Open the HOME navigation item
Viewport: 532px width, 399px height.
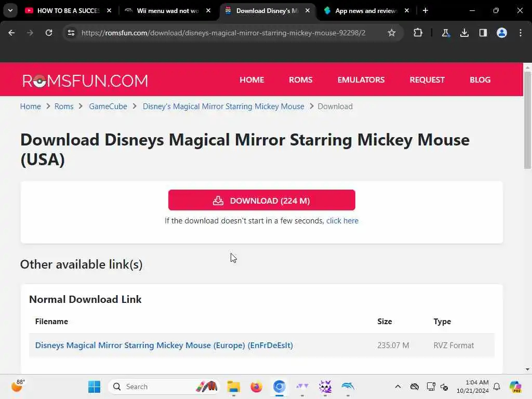[x=252, y=79]
